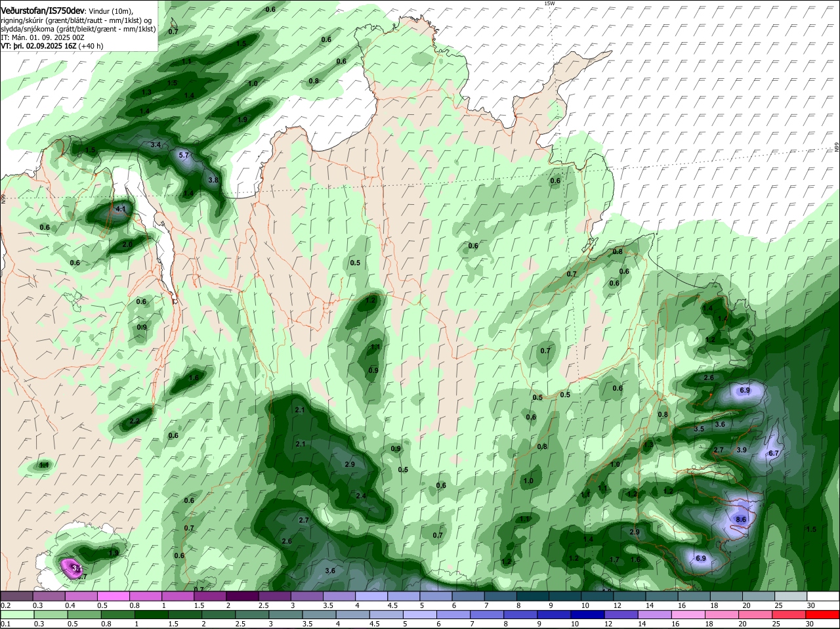840x629 pixels.
Task: Click the 3.9 precipitation value
Action: point(742,450)
